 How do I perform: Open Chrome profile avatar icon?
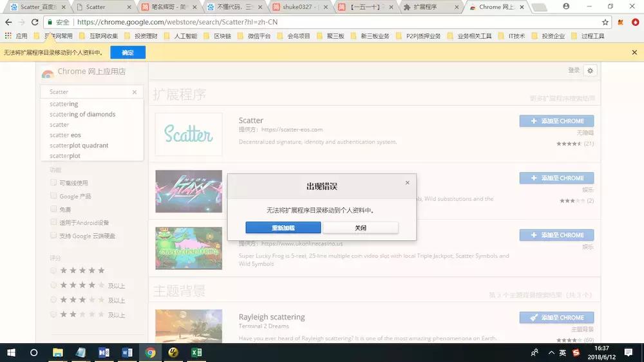click(566, 6)
